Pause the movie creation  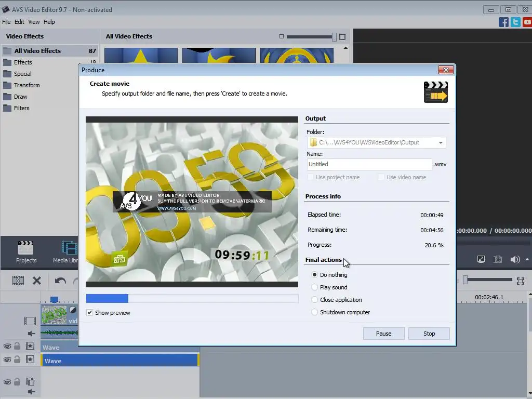click(384, 334)
